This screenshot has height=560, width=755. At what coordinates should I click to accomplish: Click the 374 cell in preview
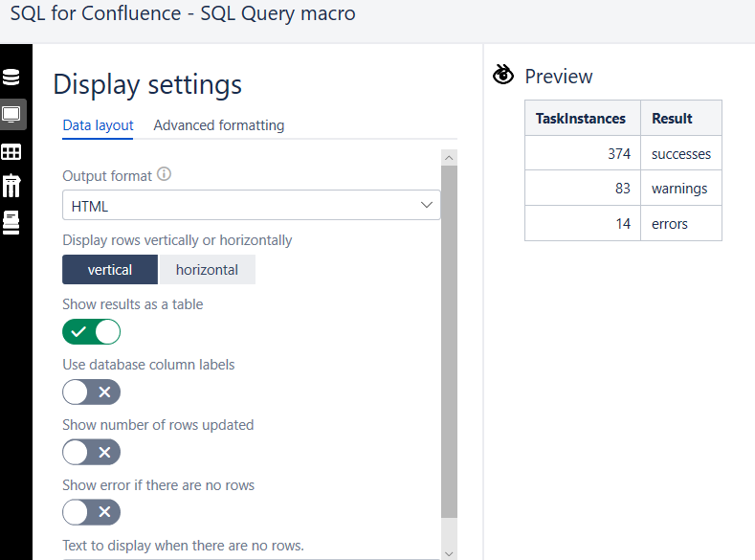[583, 153]
